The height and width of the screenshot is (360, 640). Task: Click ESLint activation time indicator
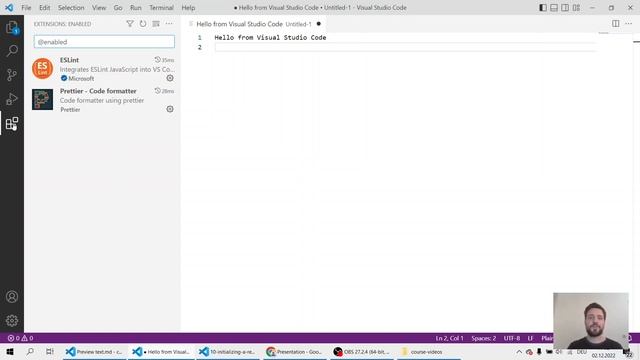(164, 60)
